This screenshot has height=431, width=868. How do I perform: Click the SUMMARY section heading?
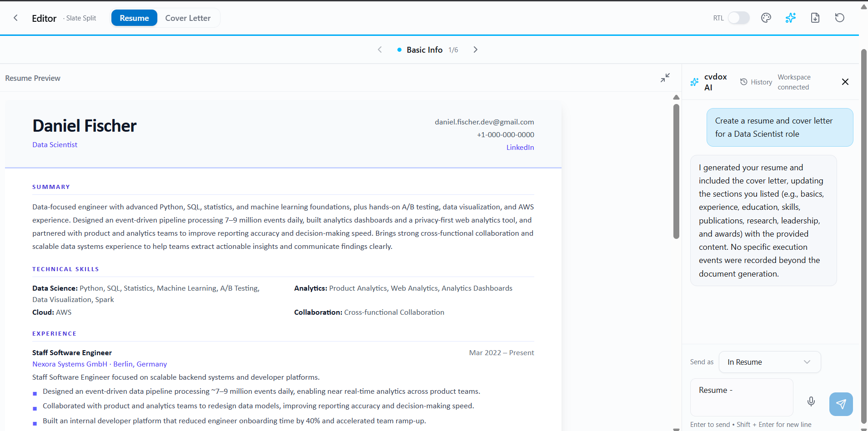coord(51,187)
